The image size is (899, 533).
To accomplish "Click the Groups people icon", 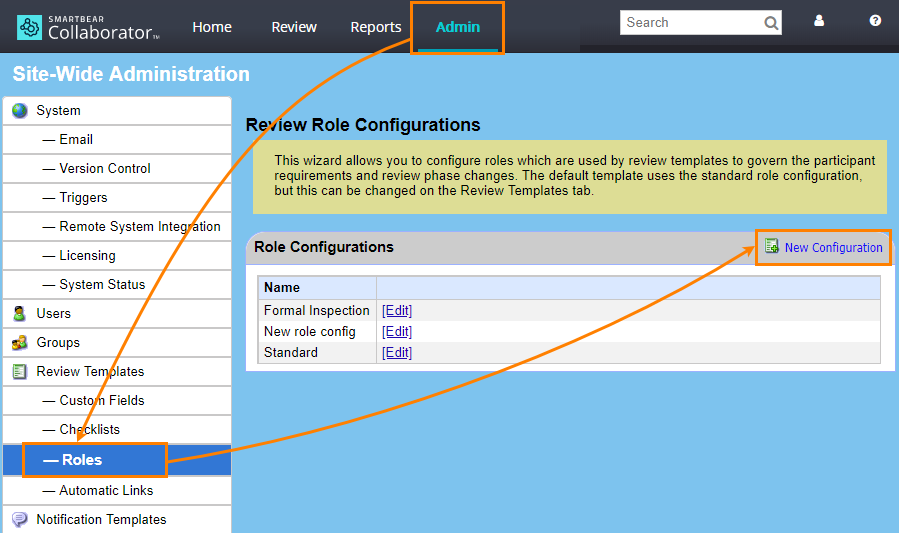I will point(20,342).
